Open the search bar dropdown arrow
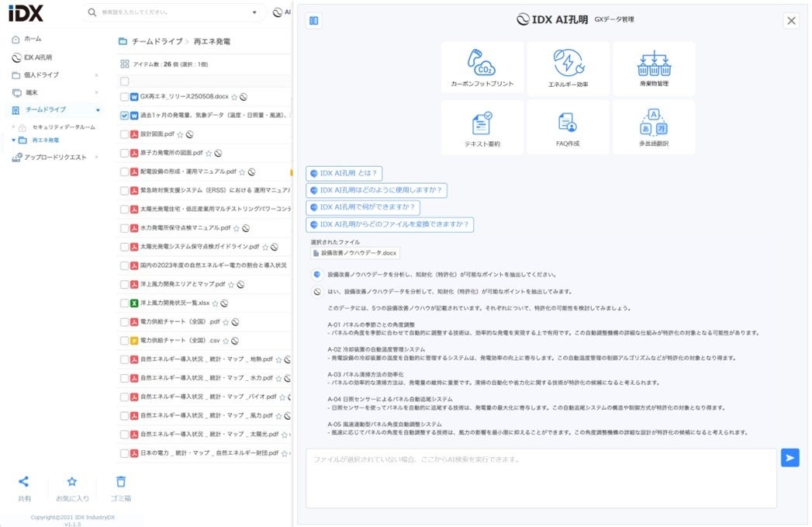Screen dimensions: 812x527 point(254,12)
